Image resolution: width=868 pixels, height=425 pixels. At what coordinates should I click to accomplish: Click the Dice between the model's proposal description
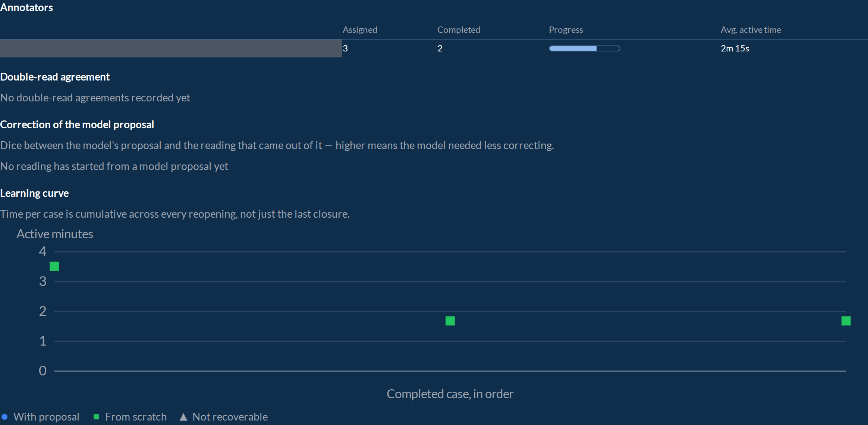pyautogui.click(x=277, y=145)
